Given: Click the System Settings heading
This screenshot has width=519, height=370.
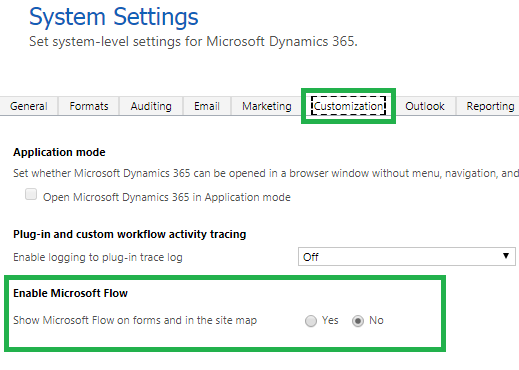Looking at the screenshot, I should coord(114,17).
